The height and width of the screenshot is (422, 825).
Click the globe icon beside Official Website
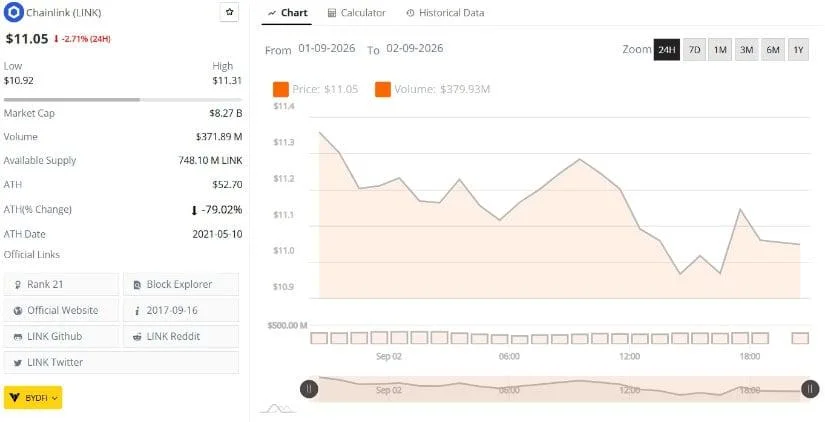pyautogui.click(x=18, y=310)
